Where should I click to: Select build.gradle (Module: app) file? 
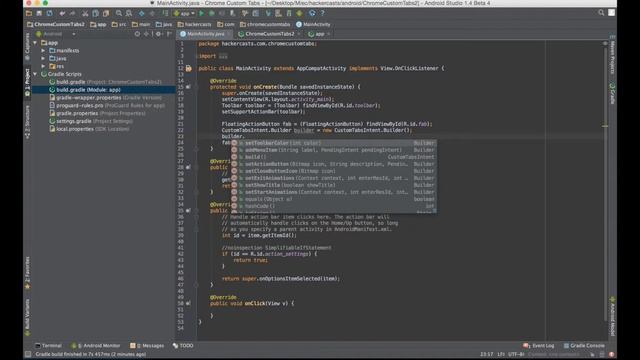click(85, 90)
